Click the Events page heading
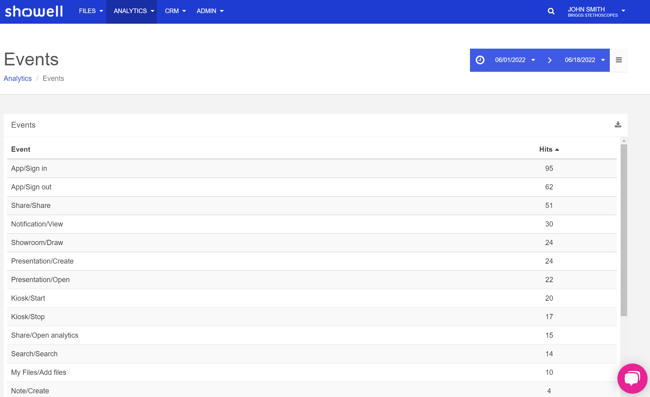Image resolution: width=650 pixels, height=397 pixels. click(31, 59)
